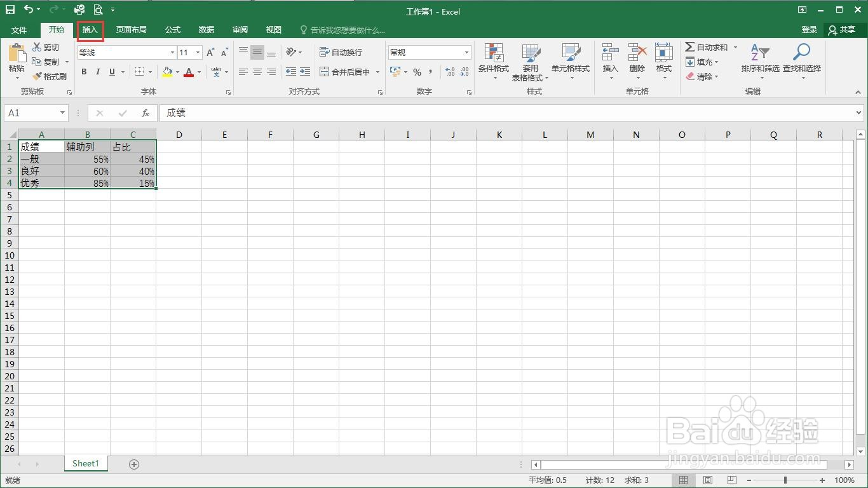The width and height of the screenshot is (868, 488).
Task: Toggle italic formatting
Action: coord(98,72)
